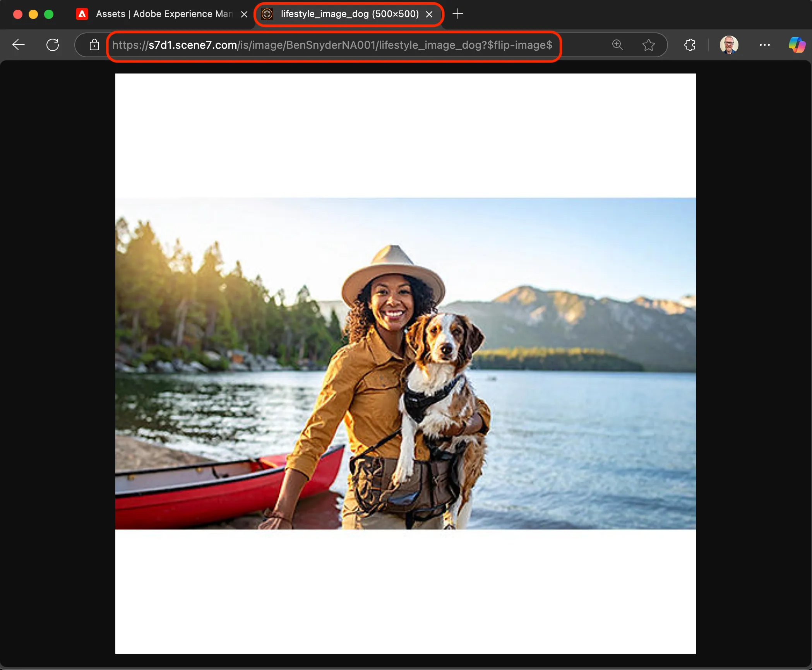Add this page to favorites with the star
The image size is (812, 670).
click(x=649, y=45)
